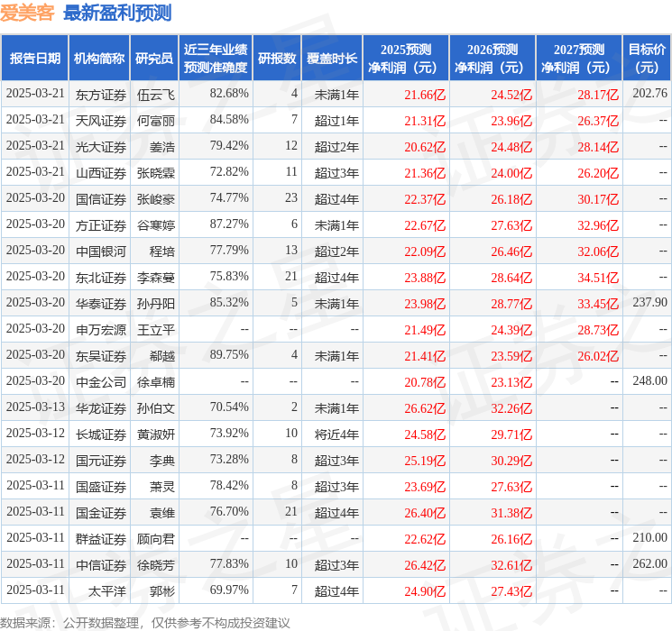Viewport: 672px width, 631px height.
Task: Click 2026 profit forecast 32.61亿
Action: [x=511, y=564]
